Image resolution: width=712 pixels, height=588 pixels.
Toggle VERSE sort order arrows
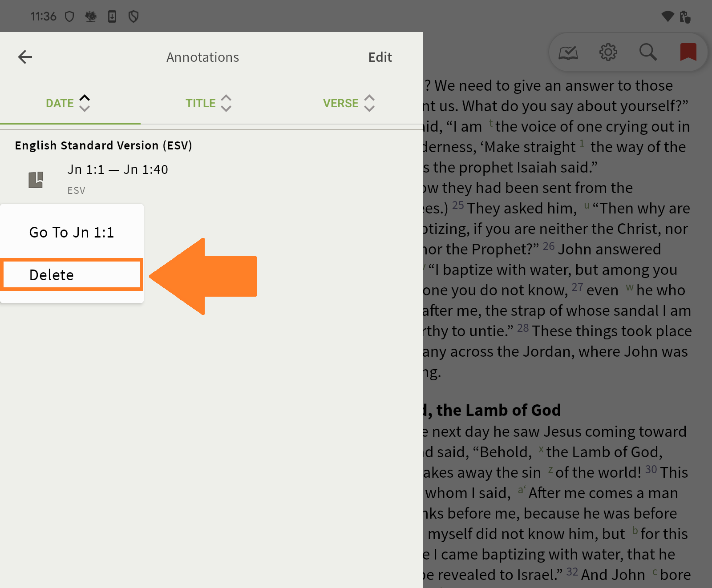[369, 103]
